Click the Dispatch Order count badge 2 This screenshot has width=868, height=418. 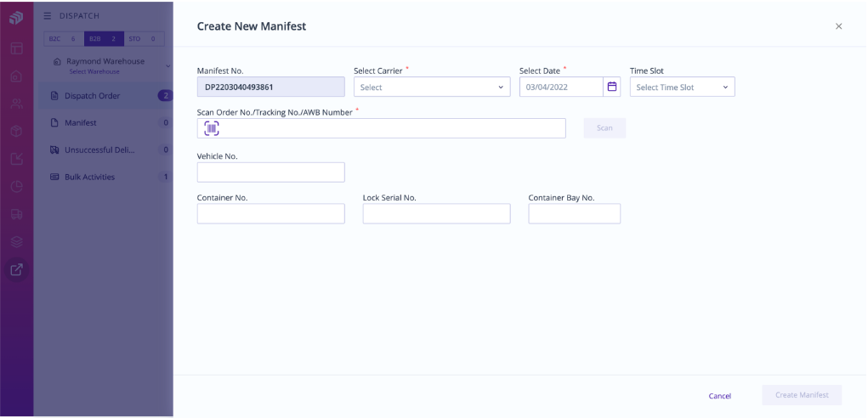click(165, 96)
